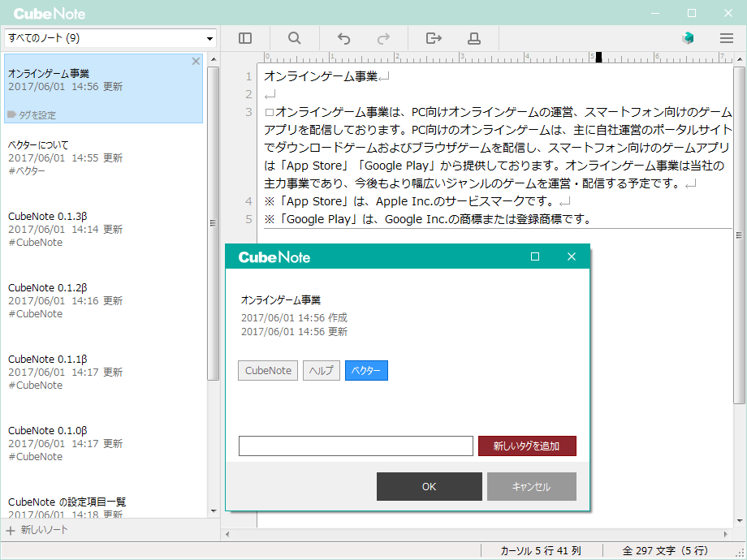Redo the last undone edit

point(383,38)
